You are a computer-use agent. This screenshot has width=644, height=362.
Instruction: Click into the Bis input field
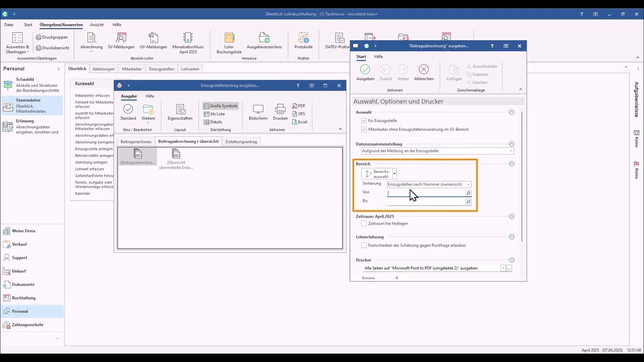tap(426, 202)
